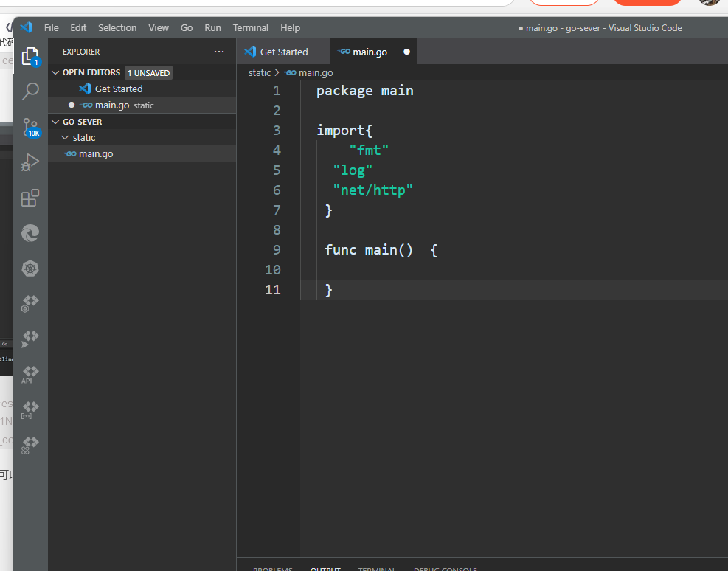Click the "fmt" import string

point(369,150)
